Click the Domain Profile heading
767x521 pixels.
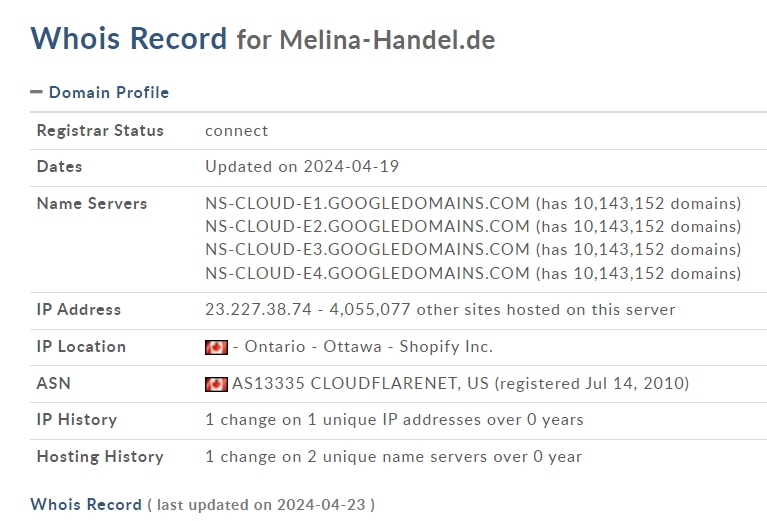coord(109,92)
